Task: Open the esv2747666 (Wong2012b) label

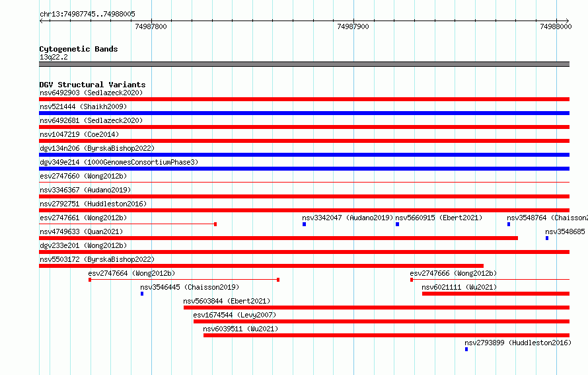Action: [x=453, y=273]
